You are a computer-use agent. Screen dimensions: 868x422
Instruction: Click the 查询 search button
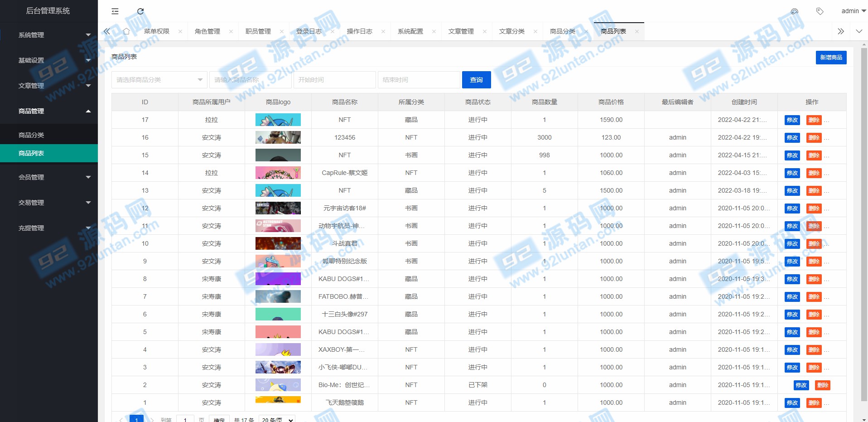(x=476, y=80)
